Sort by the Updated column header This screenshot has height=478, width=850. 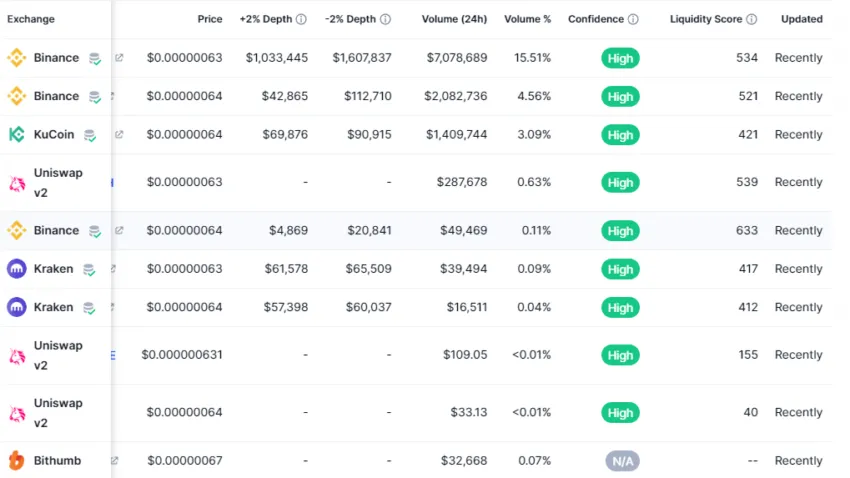coord(802,19)
